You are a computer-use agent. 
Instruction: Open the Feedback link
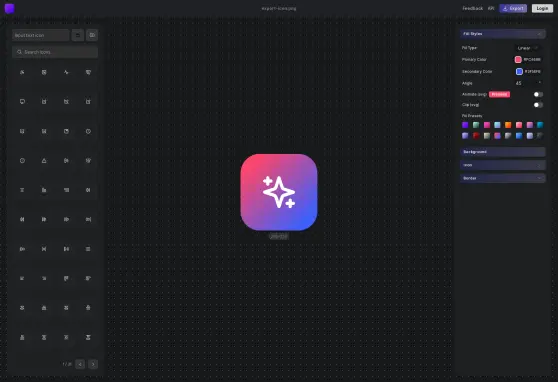tap(473, 8)
